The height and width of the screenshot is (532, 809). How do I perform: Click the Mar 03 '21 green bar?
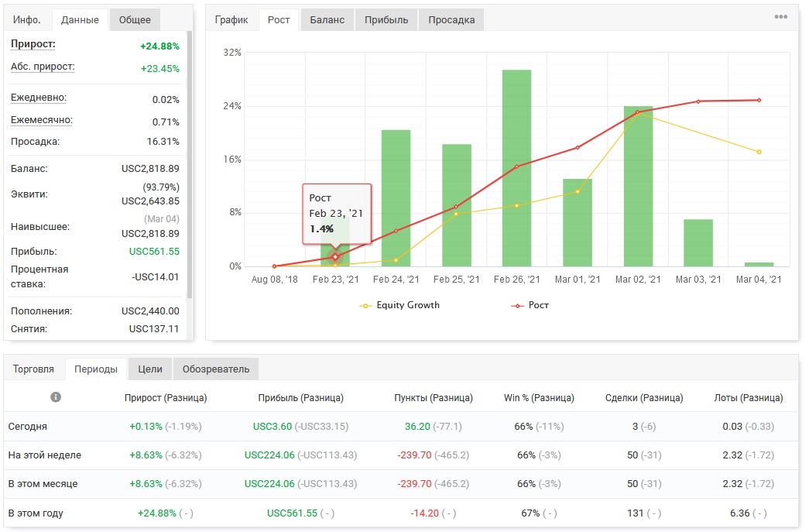(698, 243)
